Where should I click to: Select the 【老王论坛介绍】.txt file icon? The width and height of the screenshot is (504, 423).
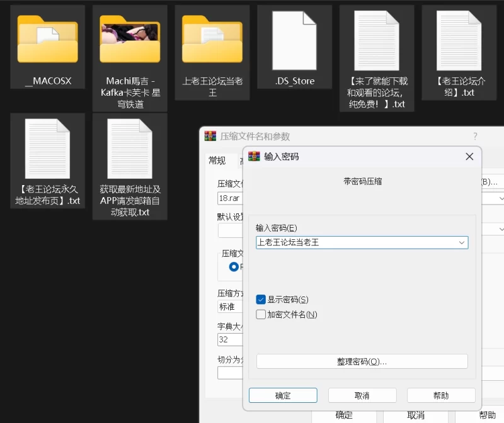pos(459,40)
